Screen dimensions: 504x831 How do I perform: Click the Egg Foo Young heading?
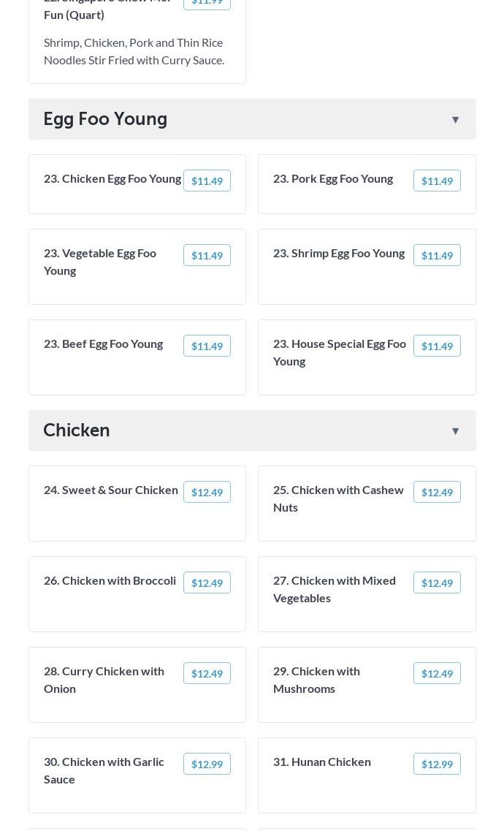click(x=105, y=119)
